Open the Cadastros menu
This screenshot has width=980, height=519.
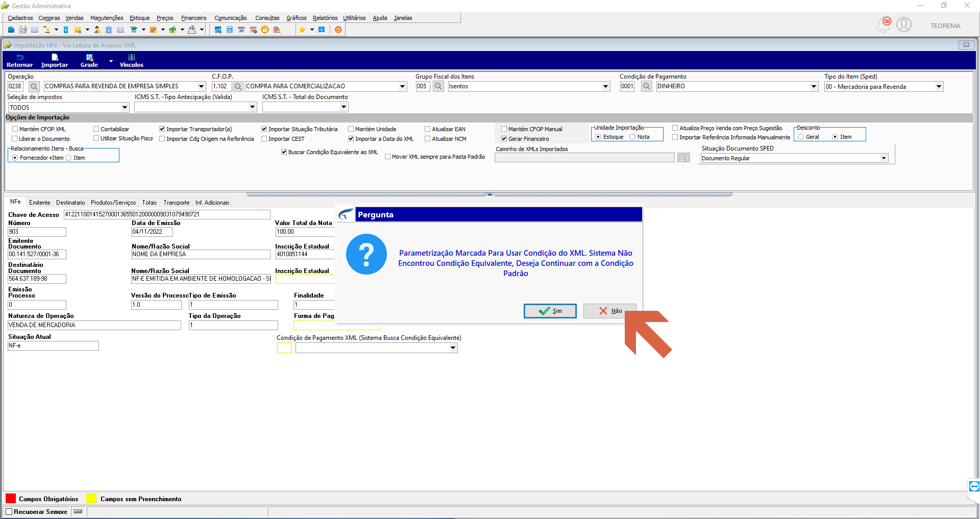pos(20,18)
